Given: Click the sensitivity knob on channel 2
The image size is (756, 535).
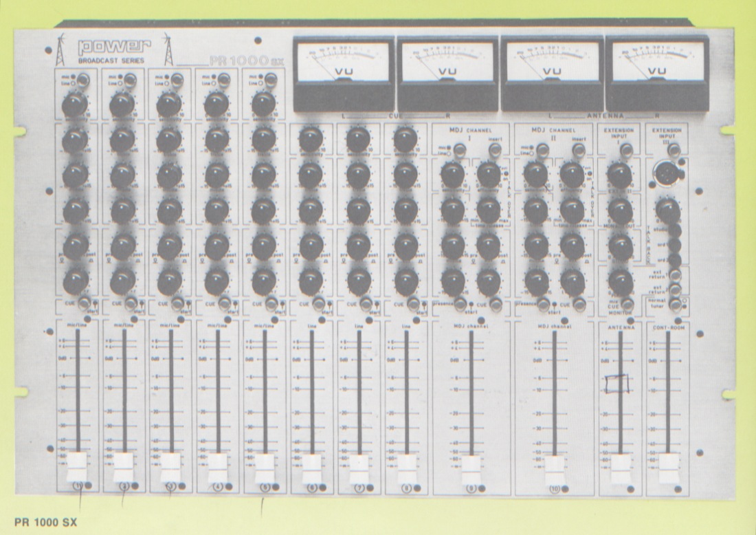Looking at the screenshot, I should (122, 105).
